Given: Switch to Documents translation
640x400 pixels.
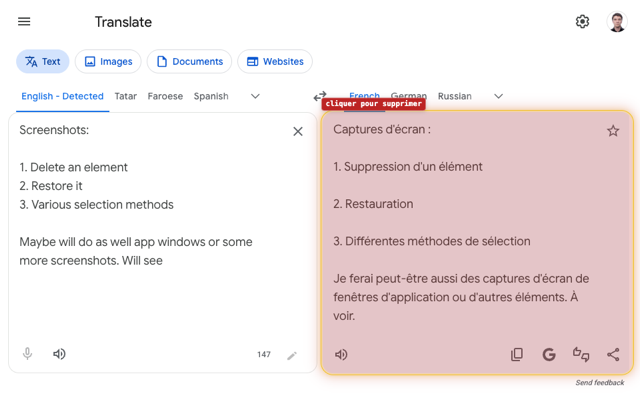Looking at the screenshot, I should pyautogui.click(x=189, y=62).
